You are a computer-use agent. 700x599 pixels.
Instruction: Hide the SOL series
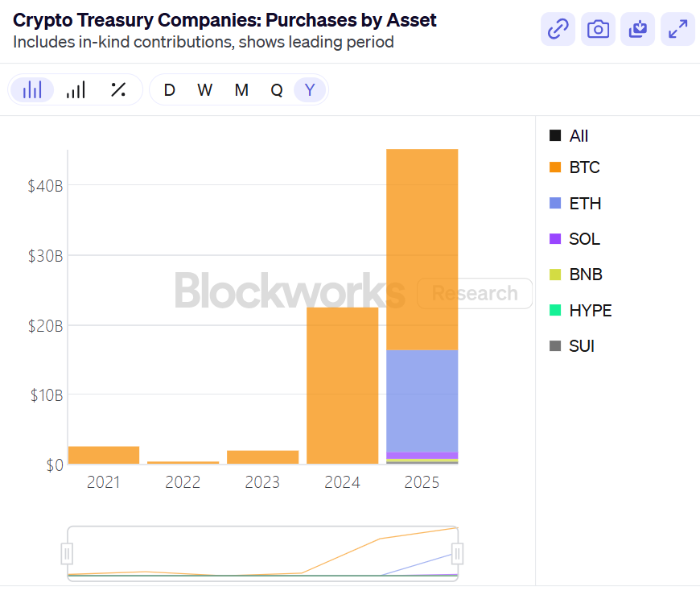574,239
